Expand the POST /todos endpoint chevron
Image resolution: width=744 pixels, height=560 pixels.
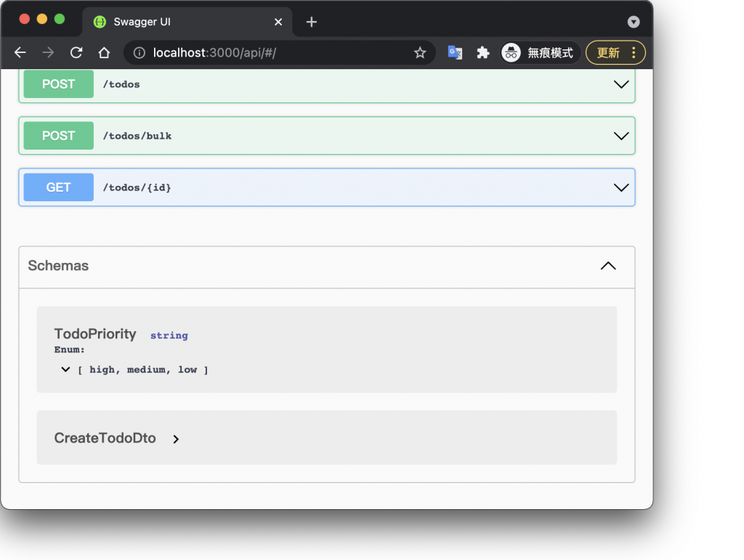621,84
